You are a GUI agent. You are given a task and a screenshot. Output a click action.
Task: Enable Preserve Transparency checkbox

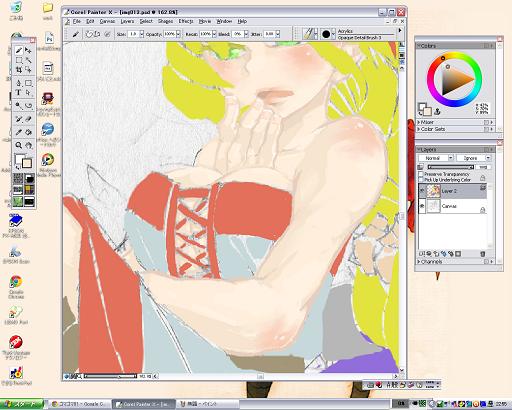coord(421,174)
